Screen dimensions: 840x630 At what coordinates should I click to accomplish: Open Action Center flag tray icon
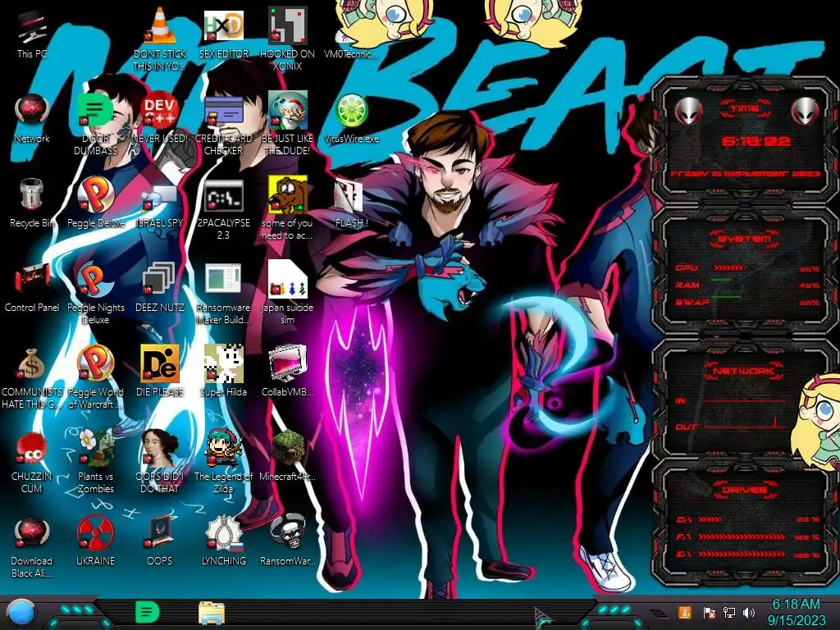710,612
